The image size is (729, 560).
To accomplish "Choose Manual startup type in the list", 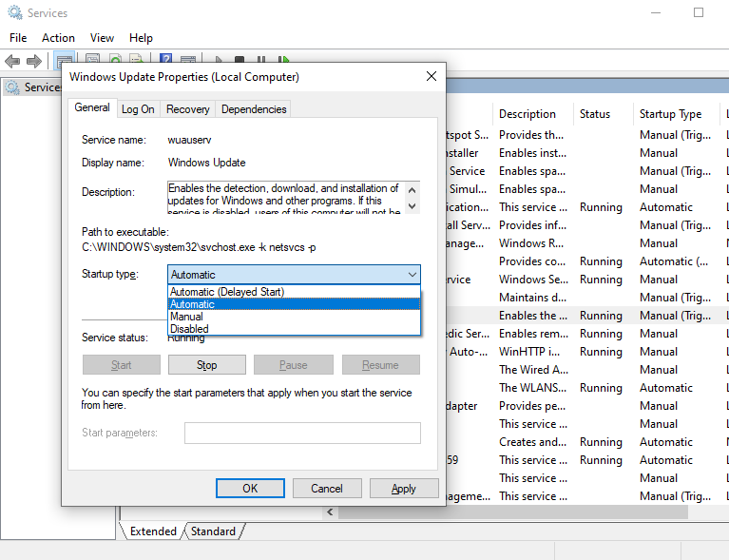I will click(x=294, y=317).
